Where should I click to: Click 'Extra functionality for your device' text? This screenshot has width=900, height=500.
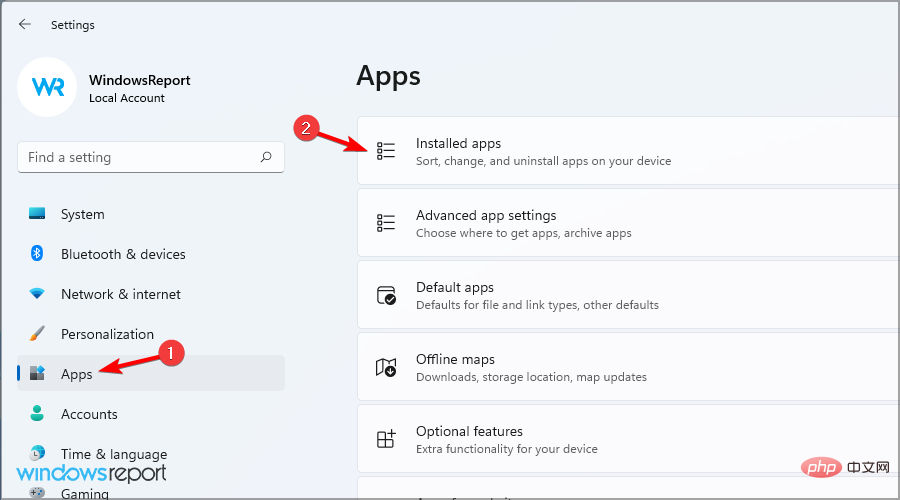[507, 449]
